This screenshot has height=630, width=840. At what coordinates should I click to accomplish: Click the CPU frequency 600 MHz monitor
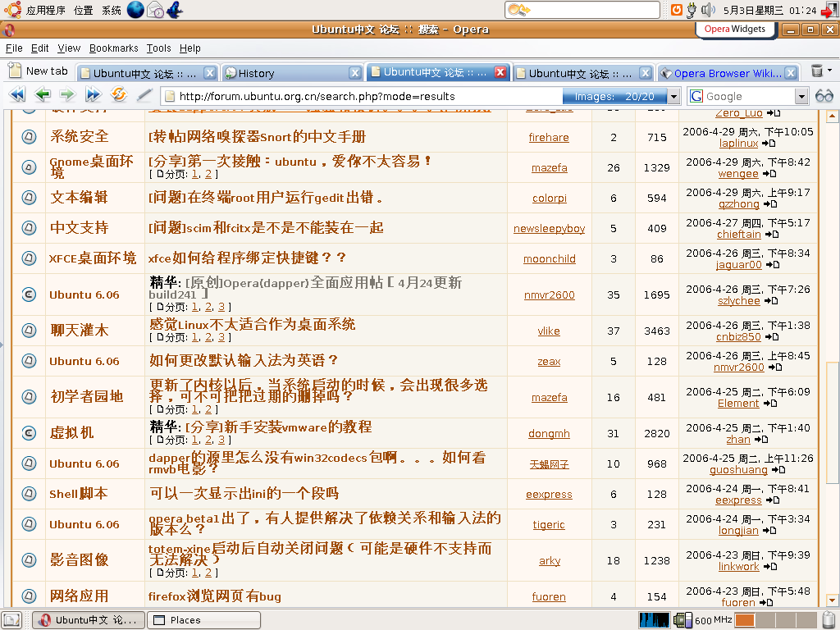(x=702, y=620)
